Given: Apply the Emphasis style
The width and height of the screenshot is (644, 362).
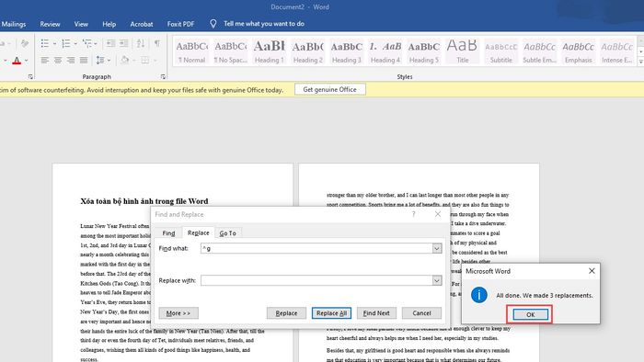Looking at the screenshot, I should (578, 51).
